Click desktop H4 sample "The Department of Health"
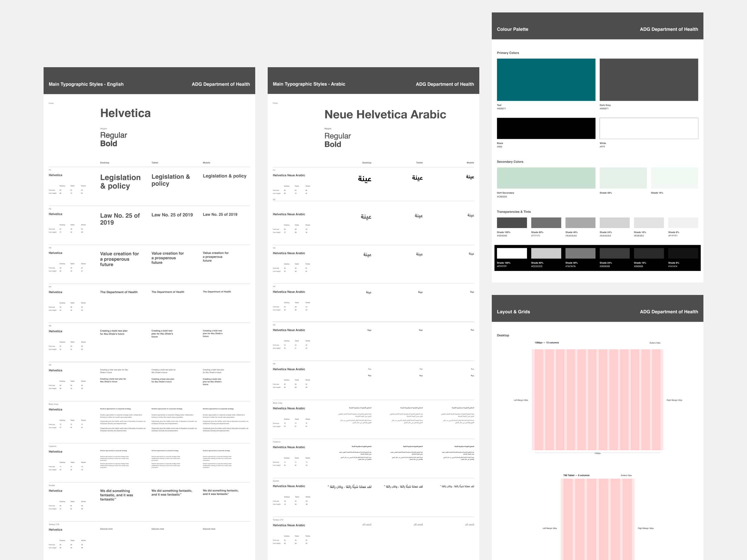Viewport: 747px width, 560px height. click(119, 292)
